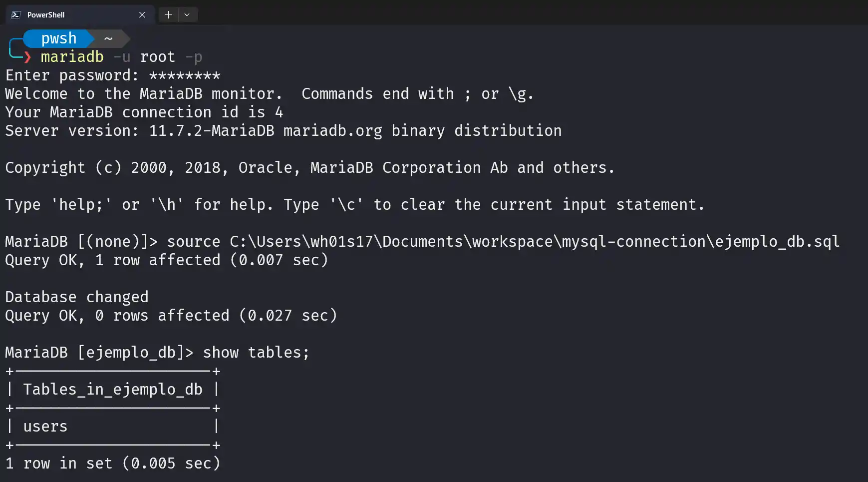Close the PowerShell tab
This screenshot has width=868, height=482.
click(142, 15)
